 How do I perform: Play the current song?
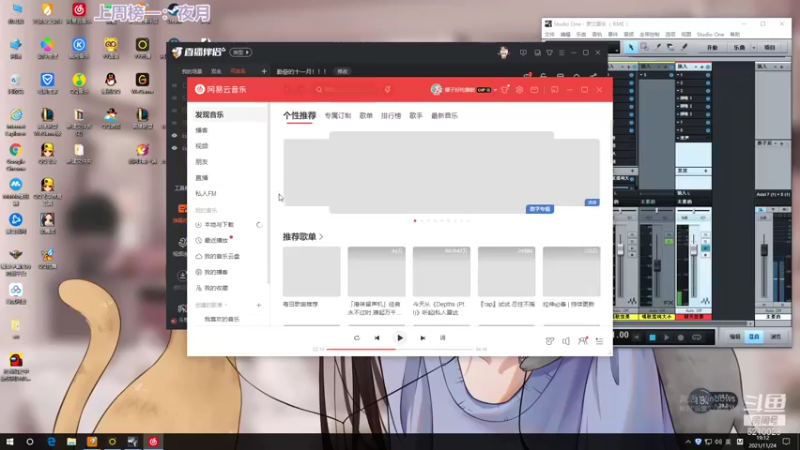400,338
